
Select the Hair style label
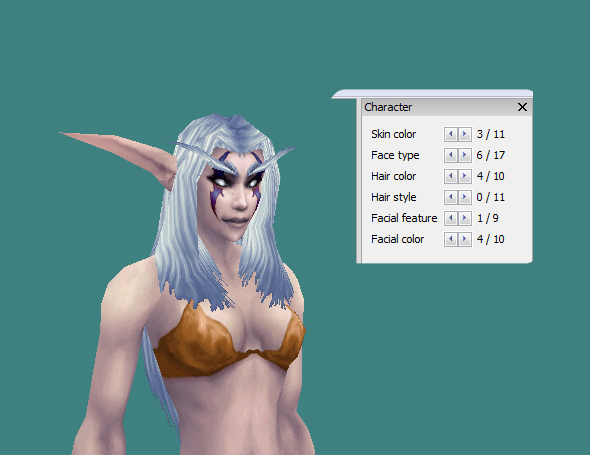click(x=393, y=197)
